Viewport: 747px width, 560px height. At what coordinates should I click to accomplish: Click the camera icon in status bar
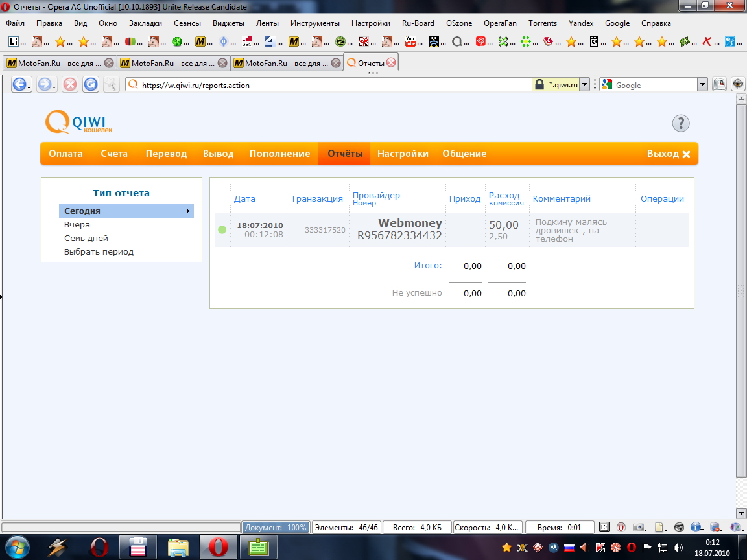tap(638, 527)
